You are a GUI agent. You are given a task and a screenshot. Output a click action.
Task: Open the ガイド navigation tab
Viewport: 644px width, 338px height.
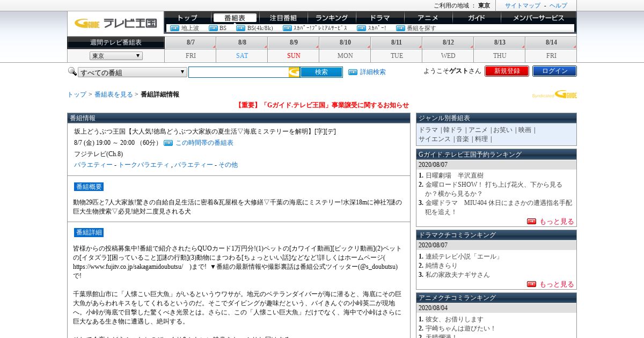pos(477,18)
